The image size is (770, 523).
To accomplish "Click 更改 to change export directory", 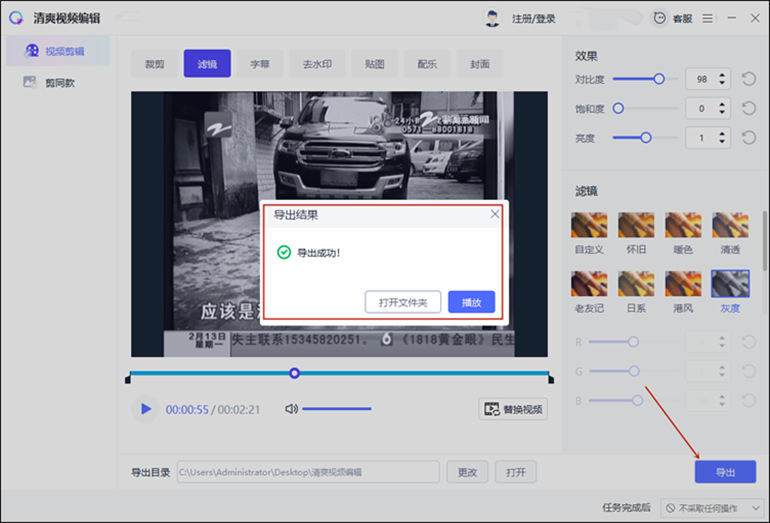I will [x=467, y=472].
